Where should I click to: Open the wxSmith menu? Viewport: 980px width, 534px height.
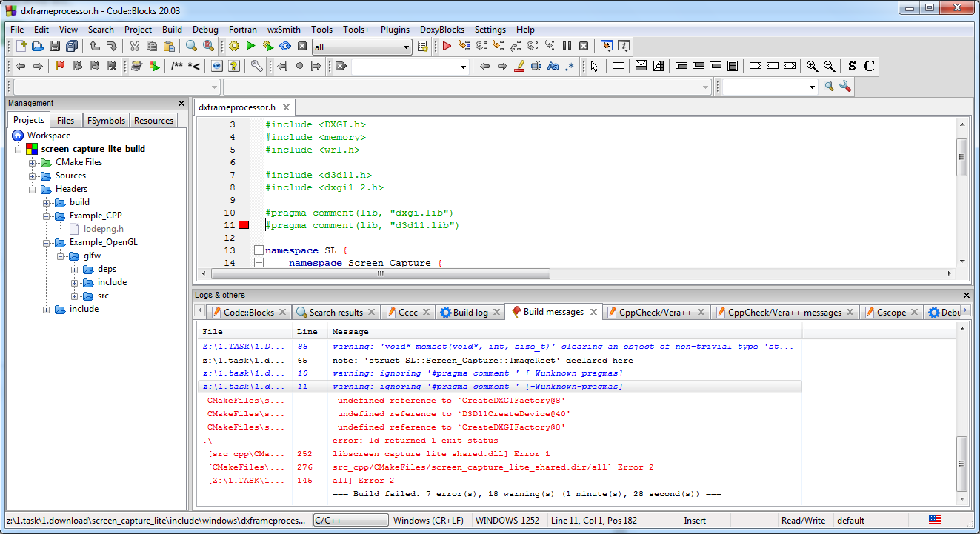point(284,30)
